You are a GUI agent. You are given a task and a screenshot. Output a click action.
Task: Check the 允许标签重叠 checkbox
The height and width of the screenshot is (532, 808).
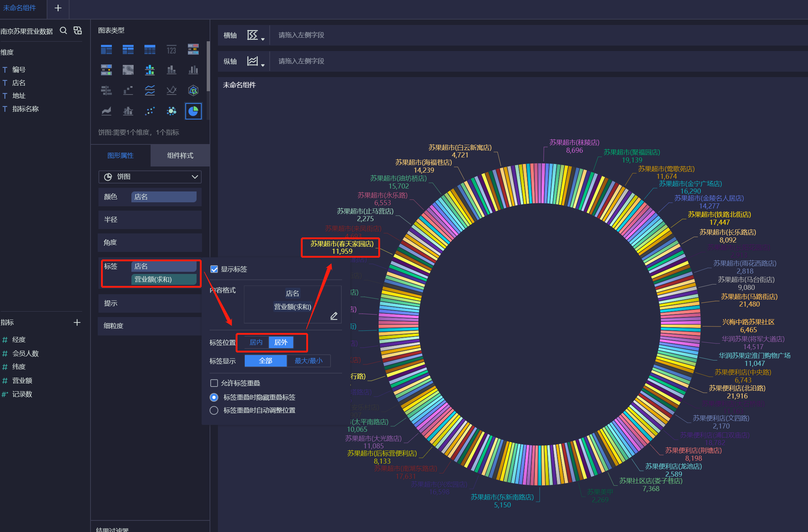(x=214, y=383)
